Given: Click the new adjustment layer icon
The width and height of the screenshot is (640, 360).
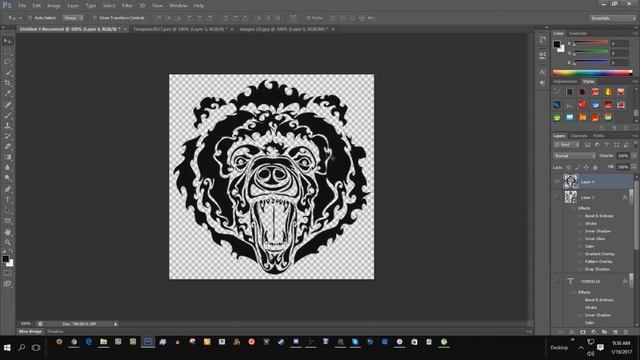Looking at the screenshot, I should (594, 332).
